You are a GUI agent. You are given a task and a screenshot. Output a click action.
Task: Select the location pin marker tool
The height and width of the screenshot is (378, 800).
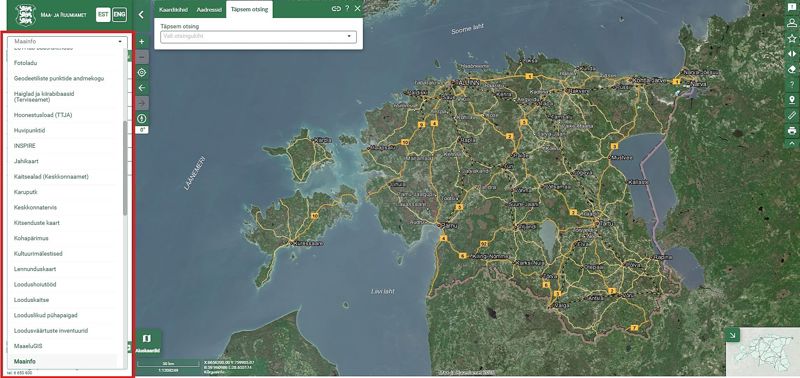(792, 99)
